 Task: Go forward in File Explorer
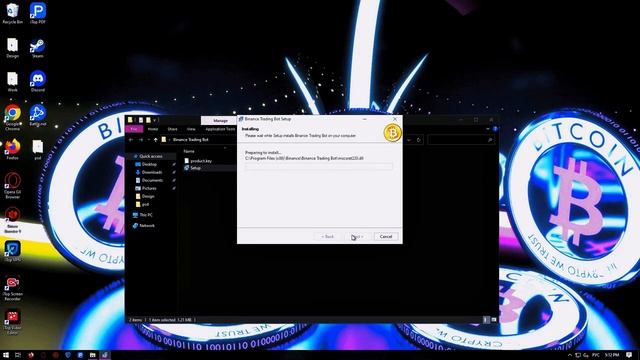click(x=141, y=140)
